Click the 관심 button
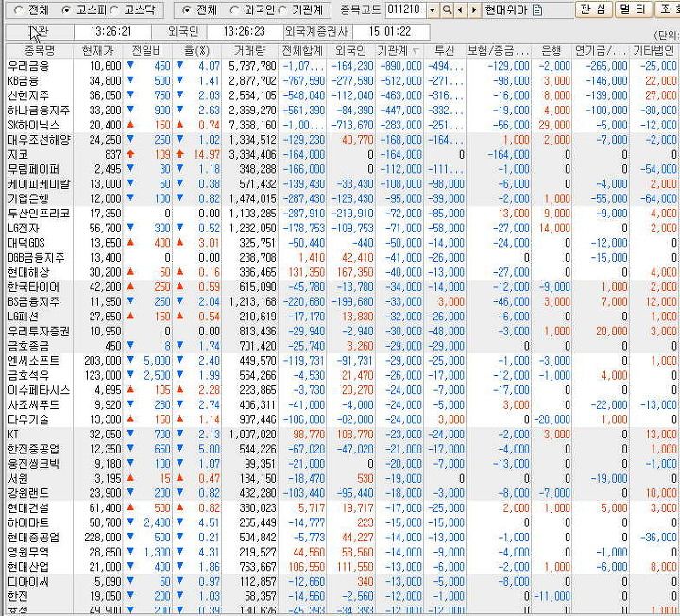This screenshot has width=680, height=616. point(594,9)
